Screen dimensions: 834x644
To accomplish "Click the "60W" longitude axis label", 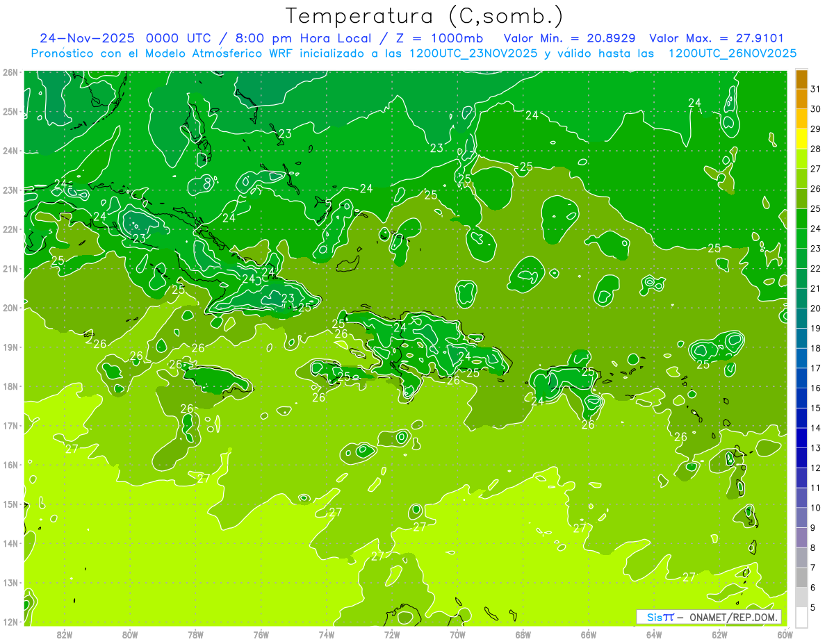I will [x=785, y=634].
